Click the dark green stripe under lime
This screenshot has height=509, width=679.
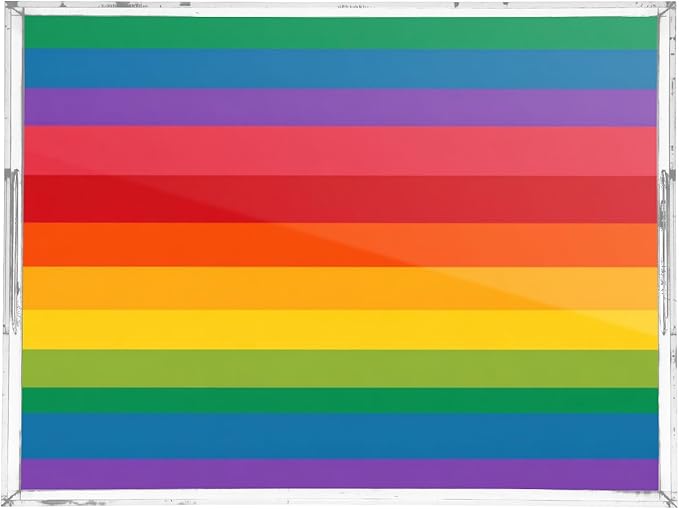[x=341, y=401]
